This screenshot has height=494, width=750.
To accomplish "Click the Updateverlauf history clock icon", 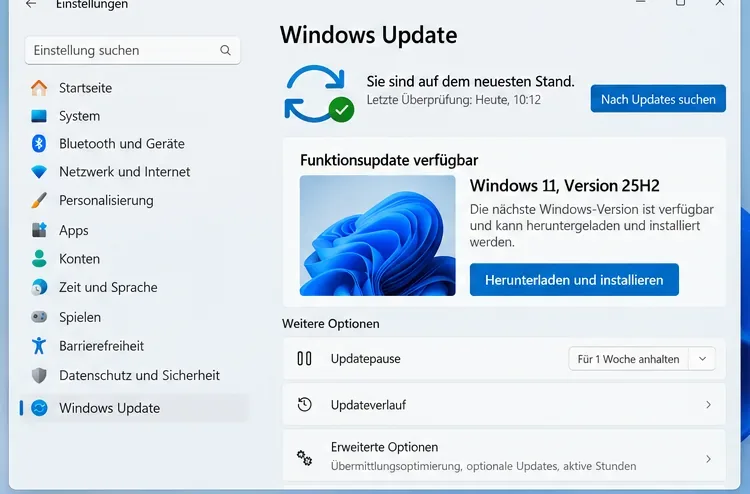I will click(x=304, y=405).
